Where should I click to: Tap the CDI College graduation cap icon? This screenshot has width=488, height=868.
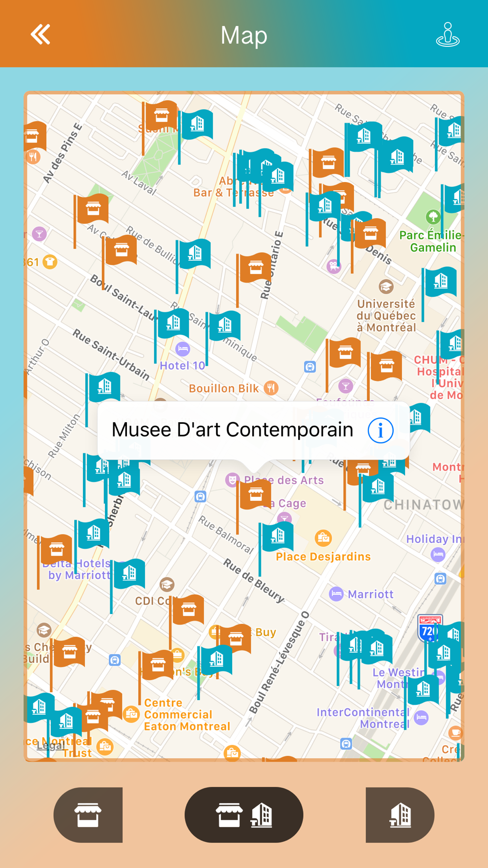167,584
